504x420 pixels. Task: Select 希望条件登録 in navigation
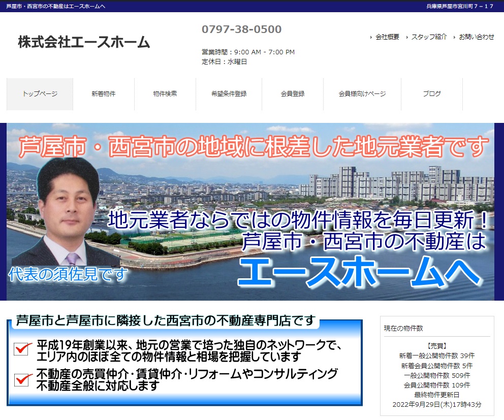click(x=229, y=94)
